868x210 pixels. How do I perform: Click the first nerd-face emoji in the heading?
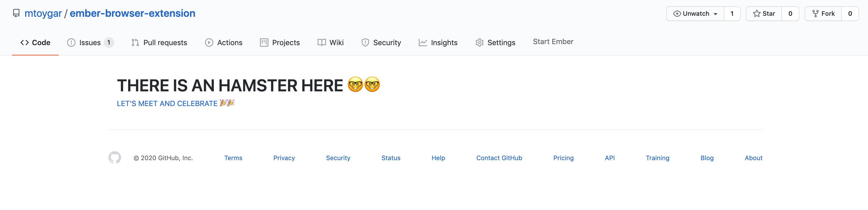coord(355,85)
